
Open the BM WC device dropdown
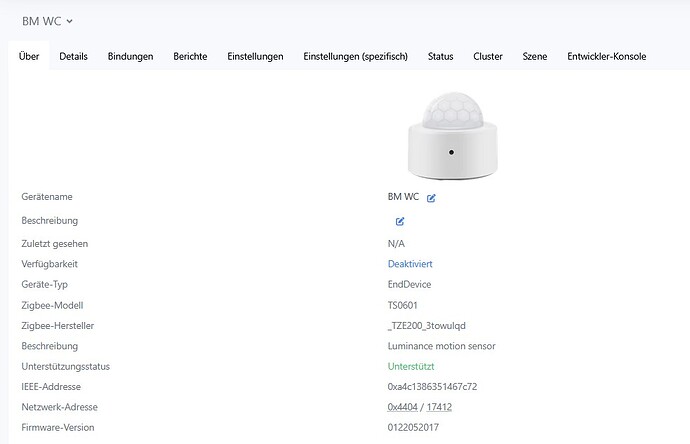pyautogui.click(x=47, y=21)
